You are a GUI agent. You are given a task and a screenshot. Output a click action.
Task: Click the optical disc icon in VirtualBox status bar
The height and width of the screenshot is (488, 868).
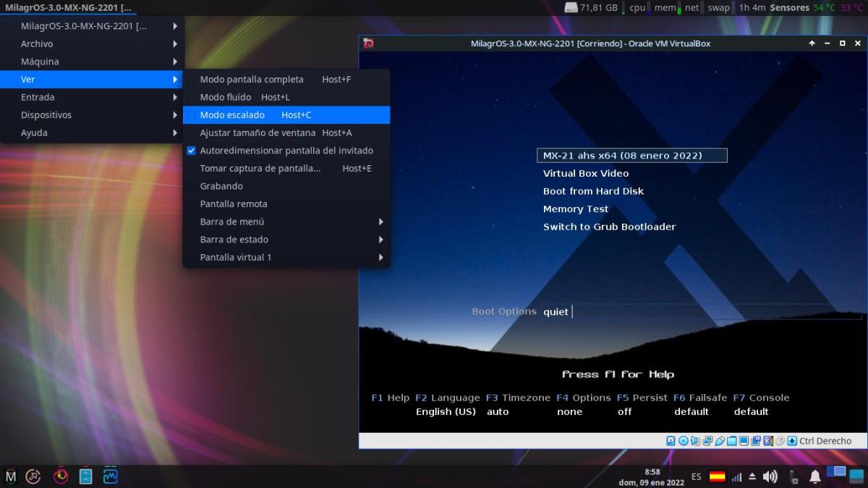point(683,441)
